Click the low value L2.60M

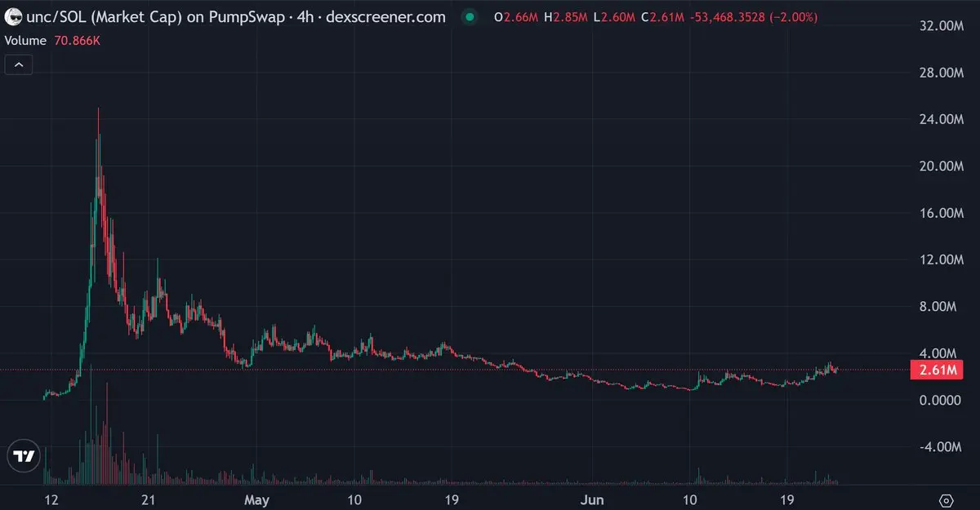pyautogui.click(x=614, y=16)
